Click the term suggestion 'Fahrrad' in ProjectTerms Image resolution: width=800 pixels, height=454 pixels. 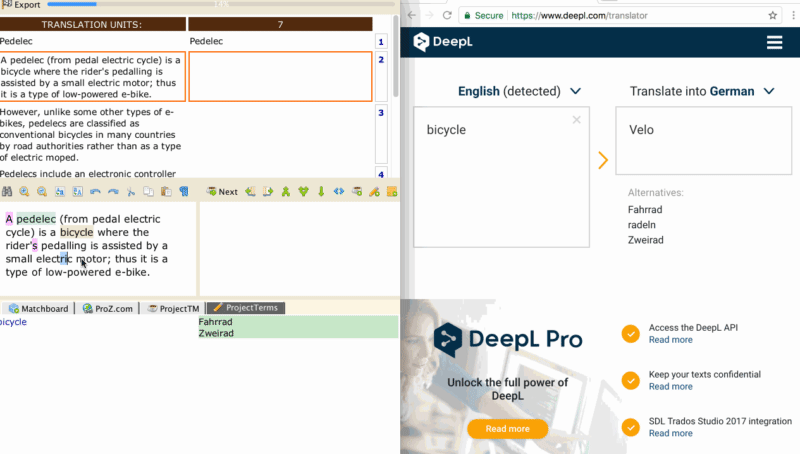(215, 322)
